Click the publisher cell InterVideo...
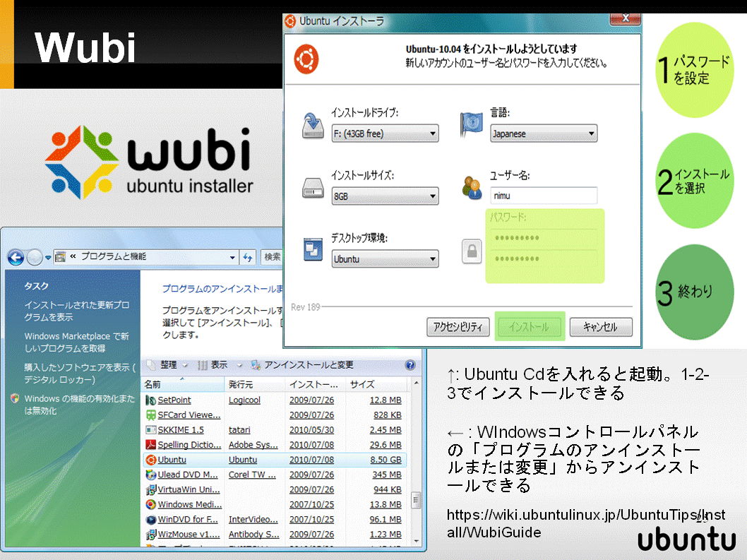Viewport: 747px width, 560px height. [x=253, y=520]
